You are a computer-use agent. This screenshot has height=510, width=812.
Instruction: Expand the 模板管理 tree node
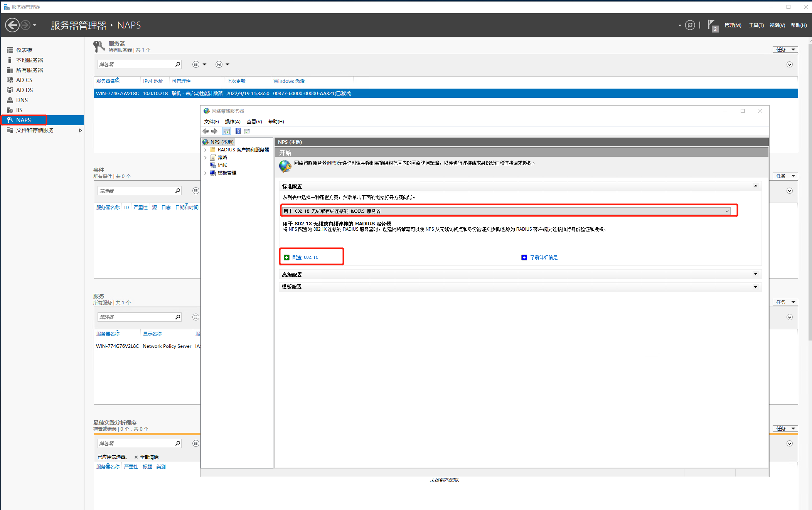(206, 173)
